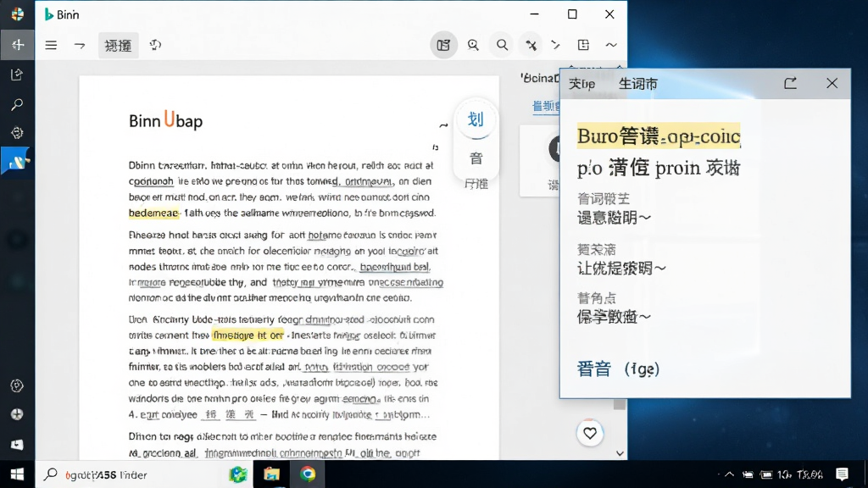The width and height of the screenshot is (868, 488).
Task: Click the highlighted Chinese button in the toolbar
Action: 118,46
